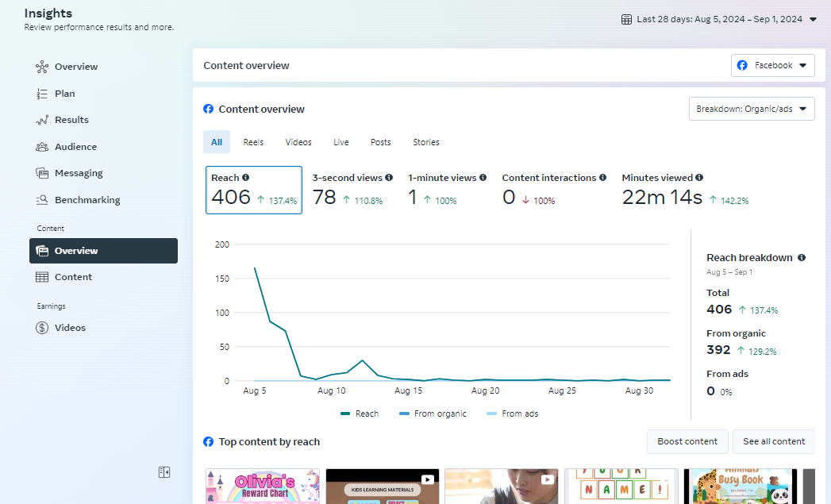Open the Olivia's Reward Chart thumbnail

point(263,487)
